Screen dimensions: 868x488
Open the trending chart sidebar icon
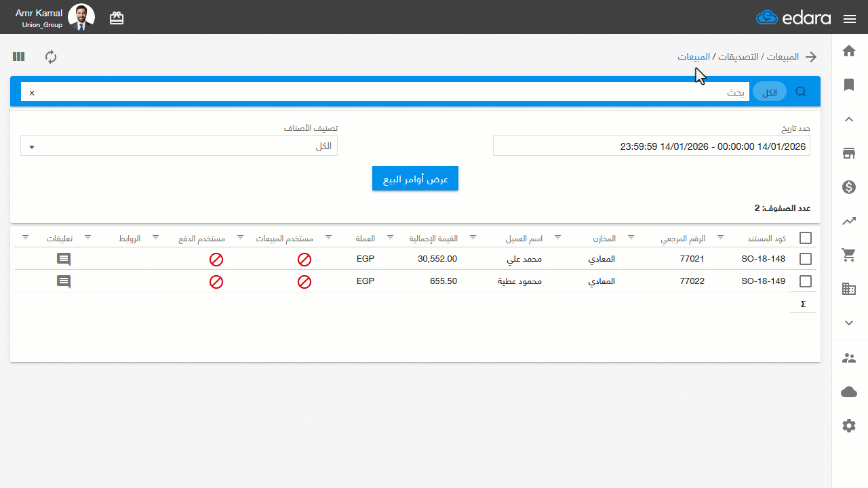click(849, 221)
